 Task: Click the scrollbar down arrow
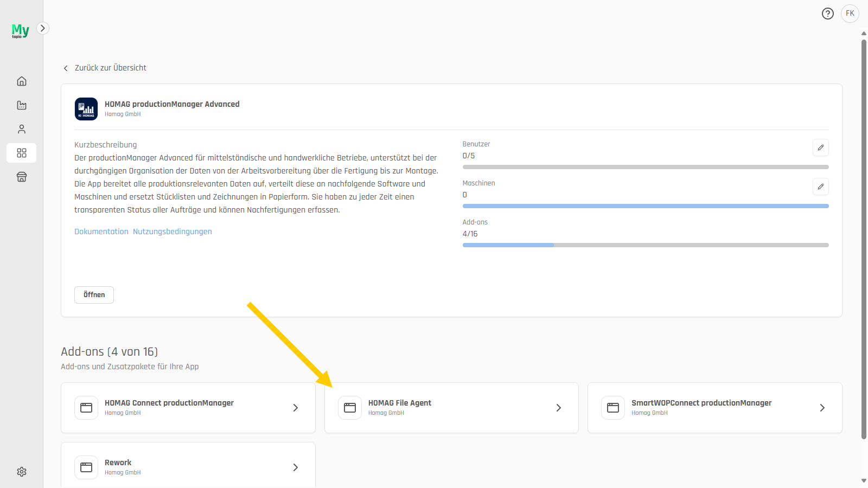point(864,481)
